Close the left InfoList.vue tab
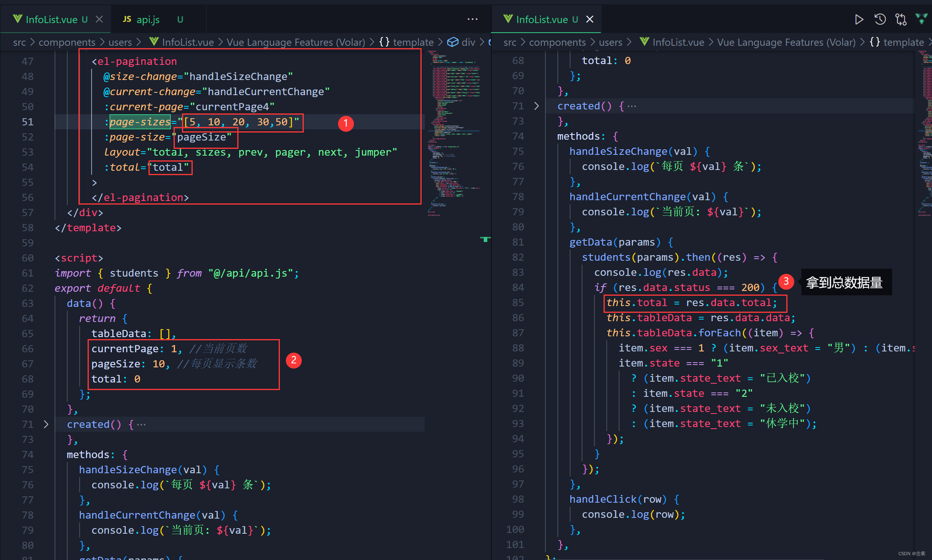Image resolution: width=932 pixels, height=560 pixels. [100, 20]
